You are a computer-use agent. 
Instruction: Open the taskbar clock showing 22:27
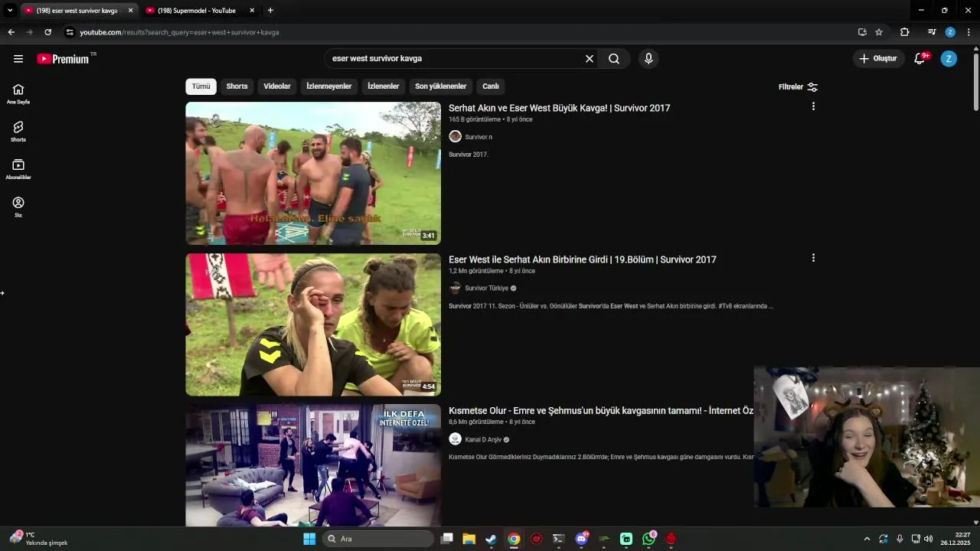tap(955, 539)
